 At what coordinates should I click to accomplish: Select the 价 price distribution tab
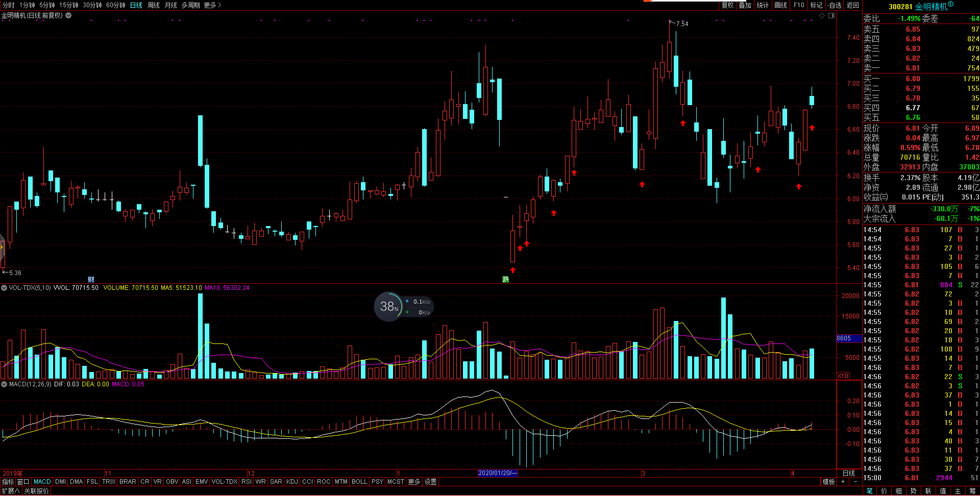pyautogui.click(x=884, y=491)
